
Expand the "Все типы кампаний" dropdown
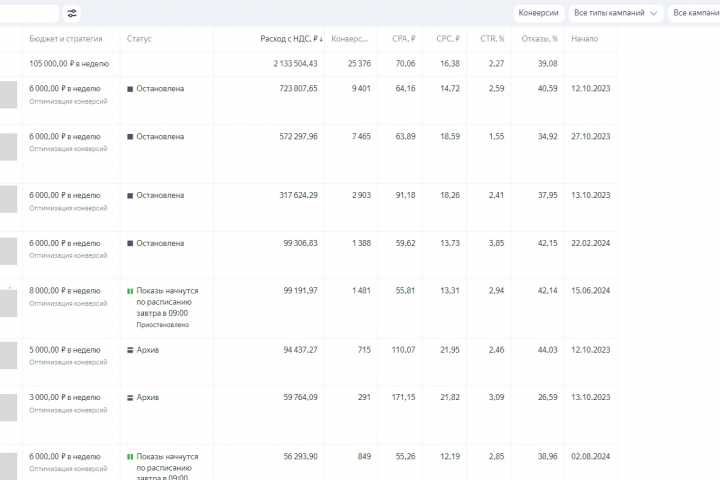tap(616, 13)
